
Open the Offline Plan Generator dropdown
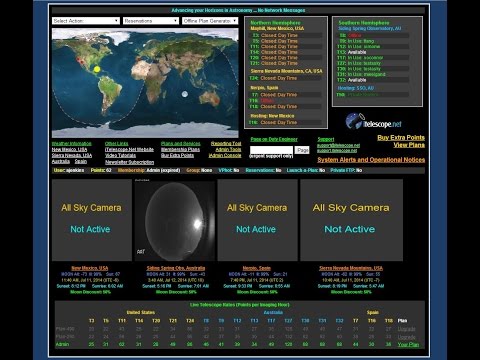click(x=210, y=21)
